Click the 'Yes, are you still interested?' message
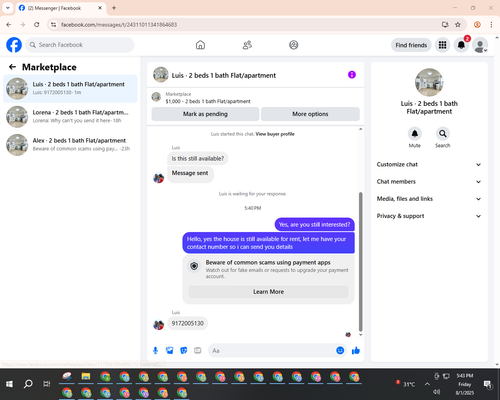Viewport: 500px width, 400px height. coord(314,225)
